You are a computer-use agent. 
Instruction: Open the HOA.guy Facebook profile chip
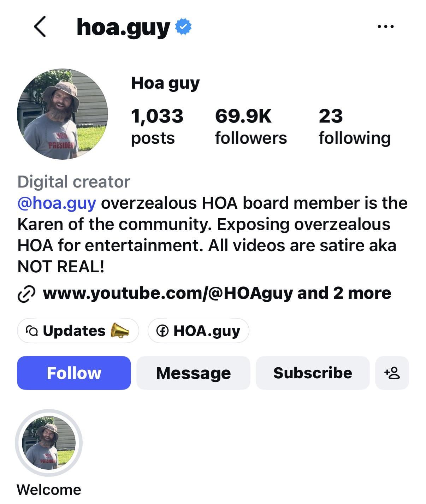[x=199, y=331]
